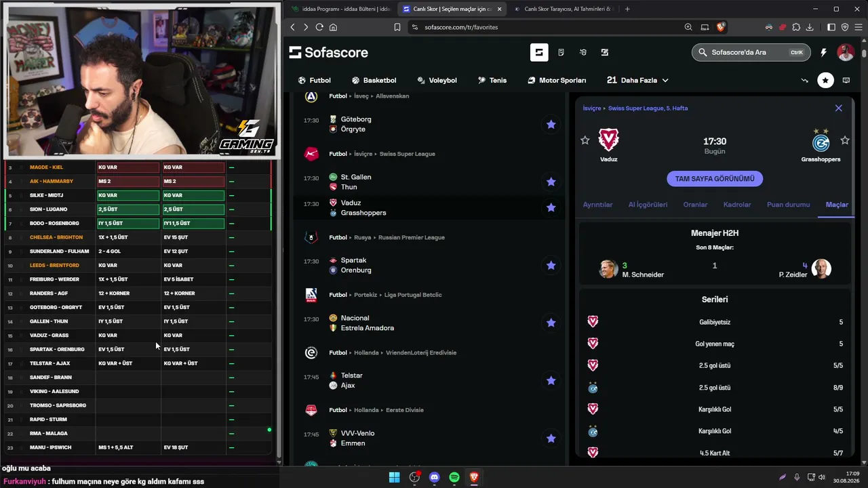Open Spotify from the taskbar

[x=454, y=477]
